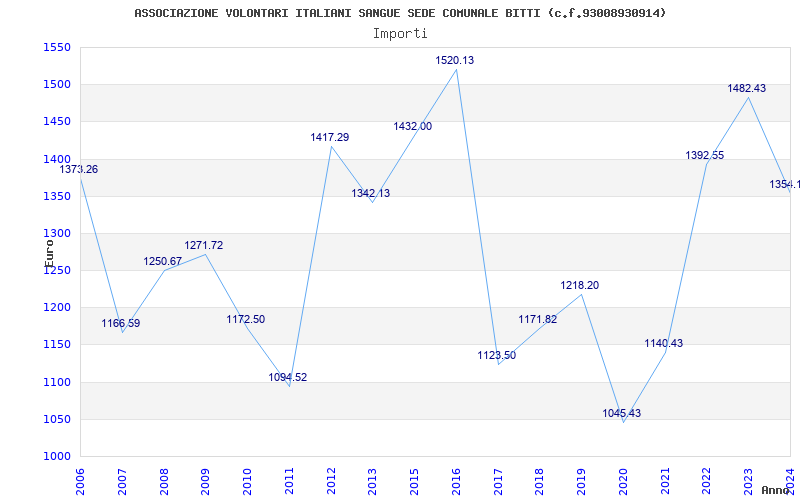Click y-axis value 1300
The height and width of the screenshot is (500, 800).
point(57,233)
